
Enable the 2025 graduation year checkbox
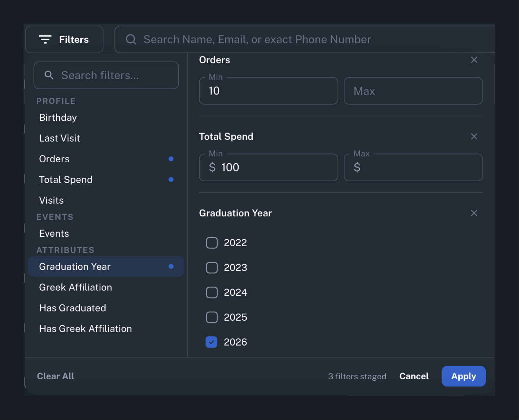pos(212,317)
